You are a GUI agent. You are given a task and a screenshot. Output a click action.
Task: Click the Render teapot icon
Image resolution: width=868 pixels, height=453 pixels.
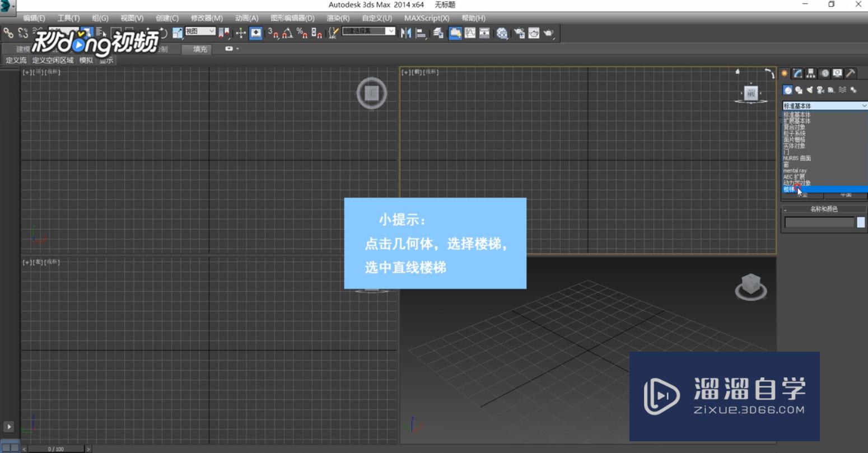(x=548, y=33)
